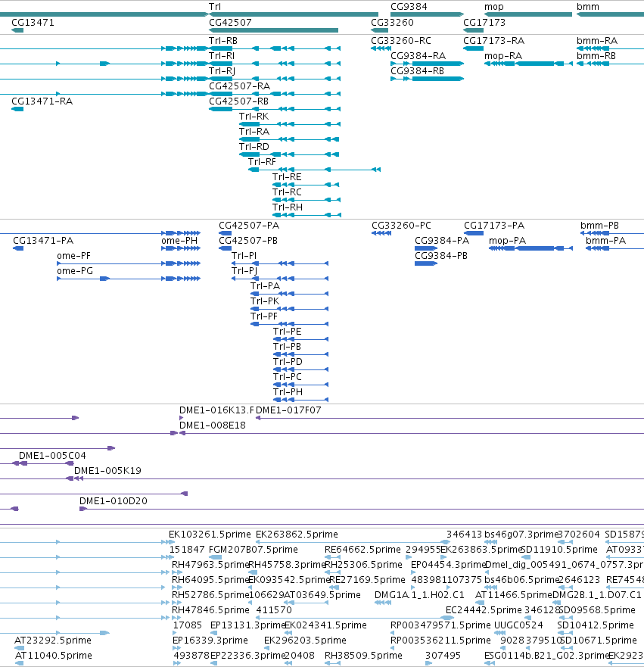Click the ome-PH protein label
The width and height of the screenshot is (644, 667).
pyautogui.click(x=179, y=241)
